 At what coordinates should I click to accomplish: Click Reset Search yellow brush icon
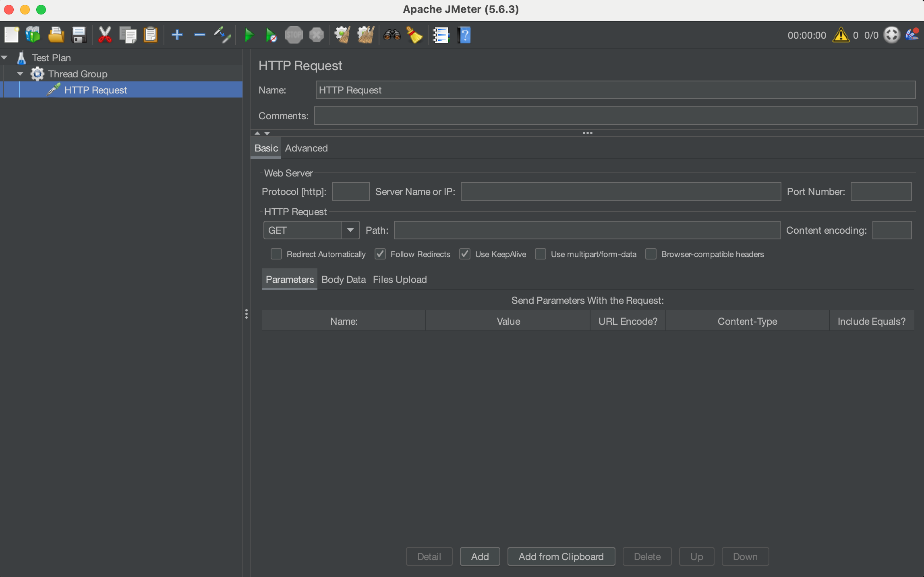[414, 35]
